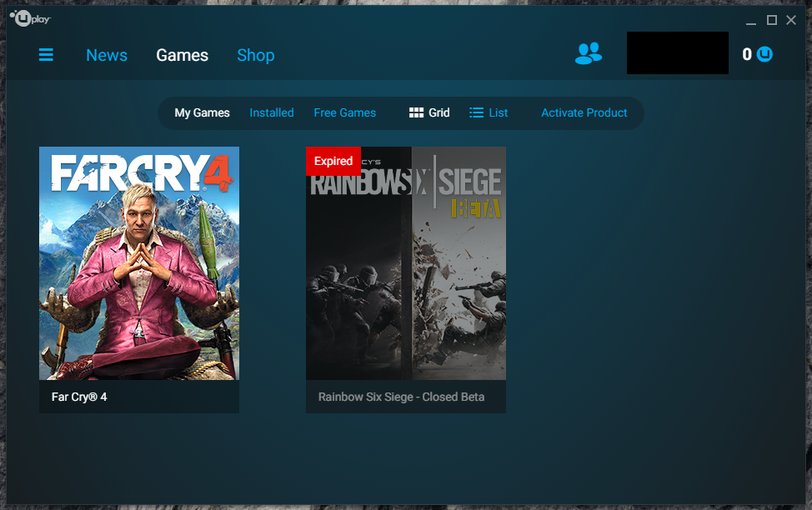The width and height of the screenshot is (812, 510).
Task: Close the Uplay window
Action: pos(791,20)
